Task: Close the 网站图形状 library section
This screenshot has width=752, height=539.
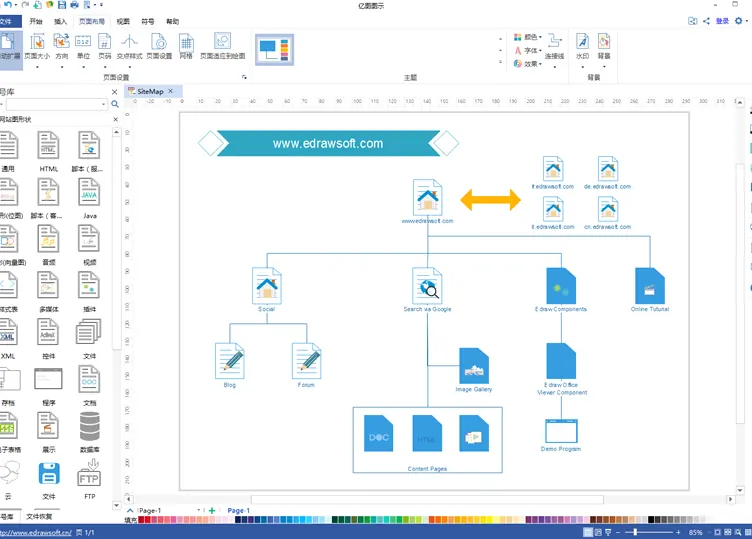Action: coord(116,119)
